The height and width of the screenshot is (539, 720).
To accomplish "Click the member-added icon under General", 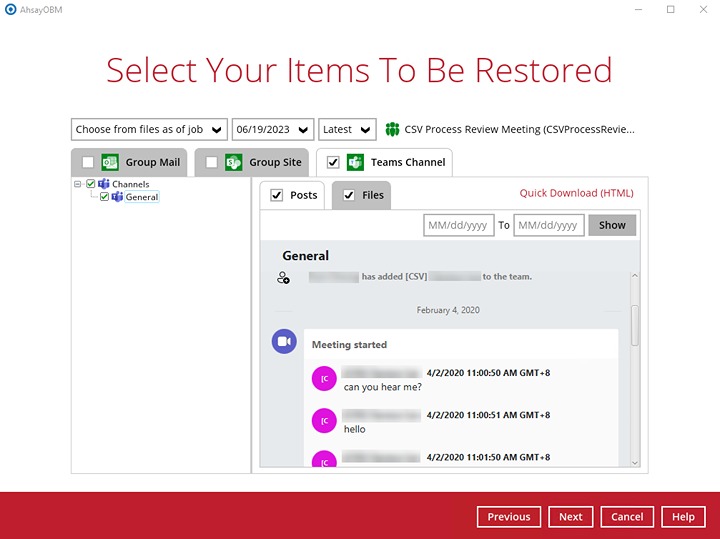I will click(x=283, y=277).
